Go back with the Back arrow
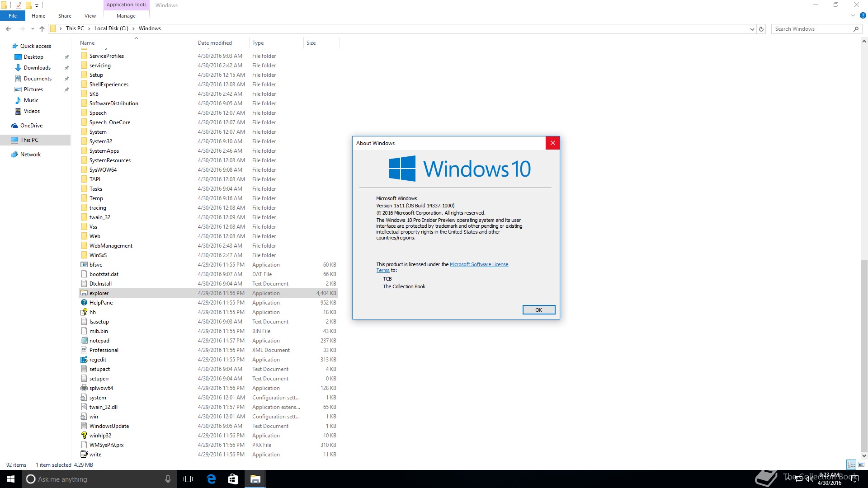 point(9,28)
